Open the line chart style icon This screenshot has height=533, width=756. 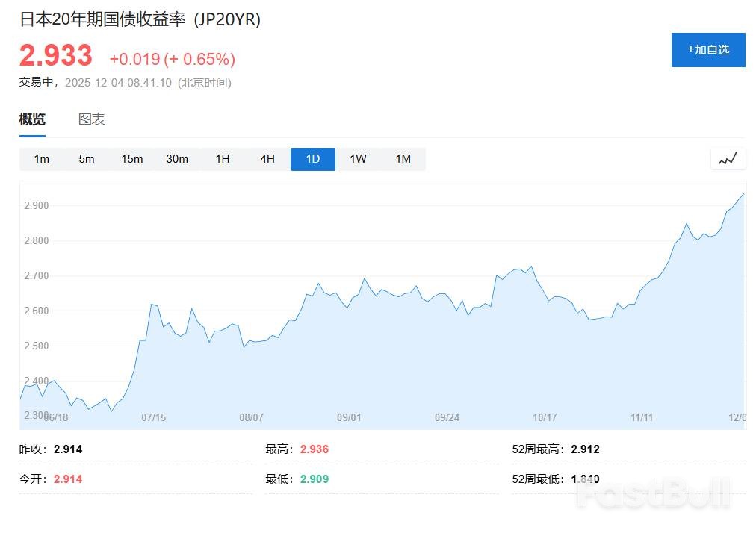(727, 158)
